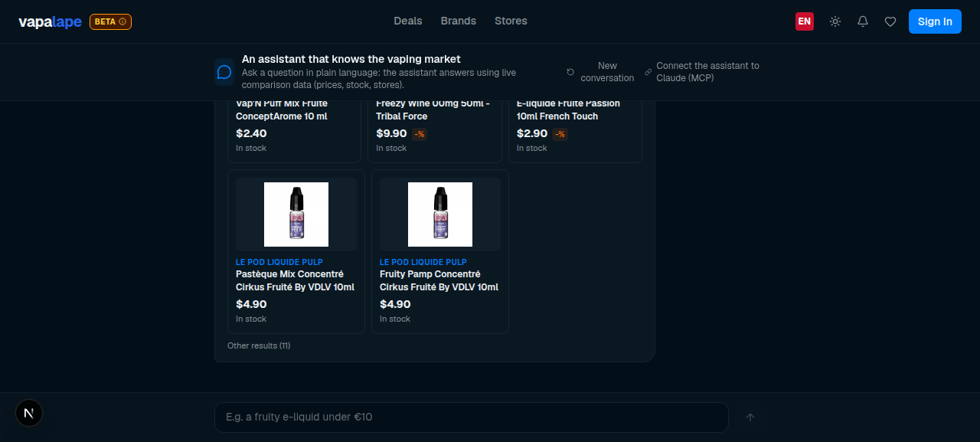Open the Next.js dev tools N badge
Viewport: 980px width, 442px height.
(29, 413)
